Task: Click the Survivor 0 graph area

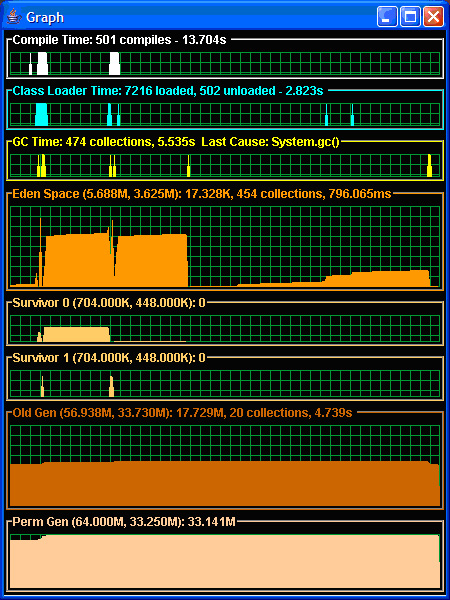Action: pyautogui.click(x=225, y=329)
